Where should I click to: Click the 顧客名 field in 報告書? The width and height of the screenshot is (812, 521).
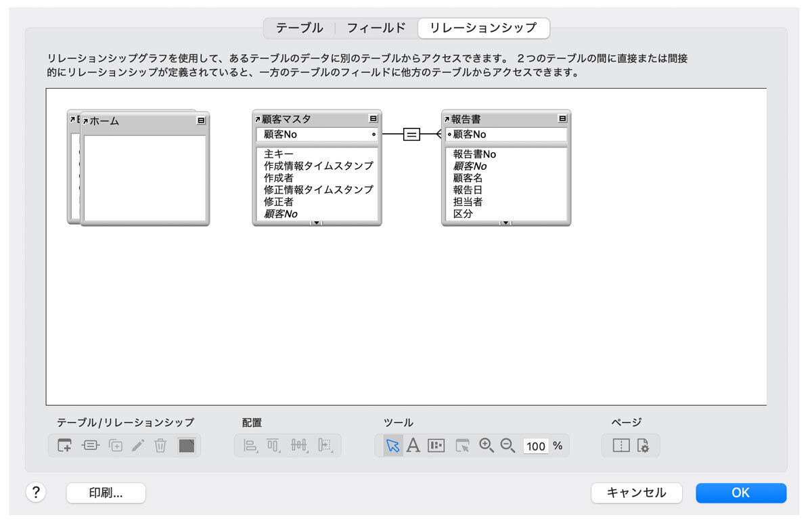(468, 178)
